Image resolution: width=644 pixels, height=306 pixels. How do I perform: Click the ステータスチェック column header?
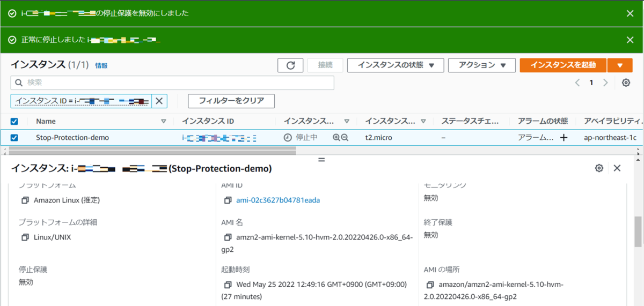(470, 122)
